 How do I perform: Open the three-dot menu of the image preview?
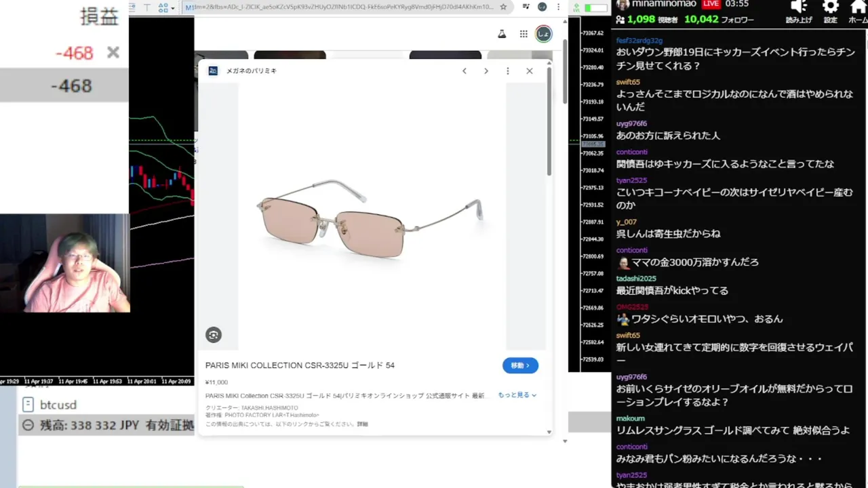click(507, 71)
